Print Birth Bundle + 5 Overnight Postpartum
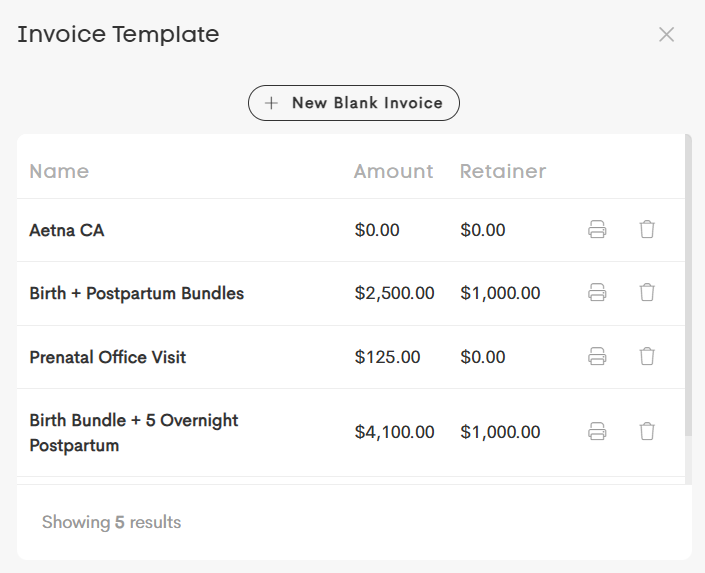The image size is (705, 573). tap(597, 431)
